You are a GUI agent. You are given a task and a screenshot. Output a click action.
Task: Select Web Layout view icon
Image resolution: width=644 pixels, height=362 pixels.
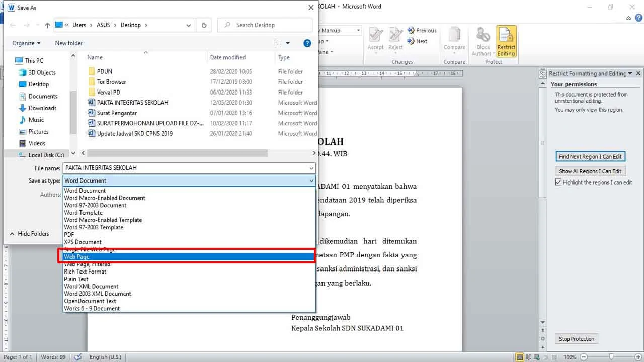coord(538,357)
